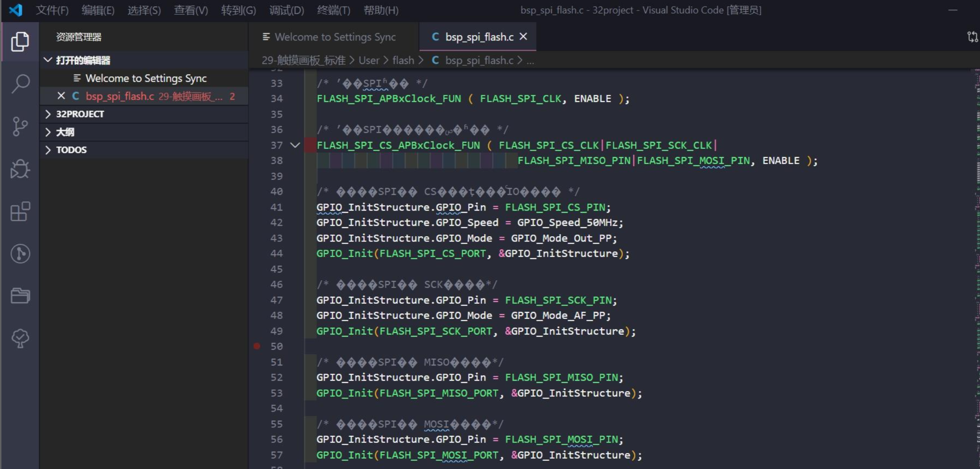Open the Source Control view icon

pos(20,127)
